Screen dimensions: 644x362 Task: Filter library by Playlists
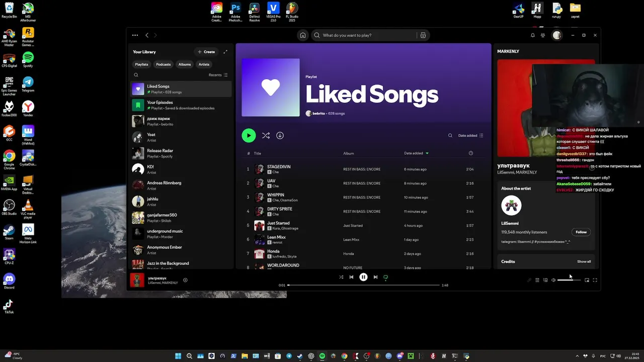click(x=141, y=64)
